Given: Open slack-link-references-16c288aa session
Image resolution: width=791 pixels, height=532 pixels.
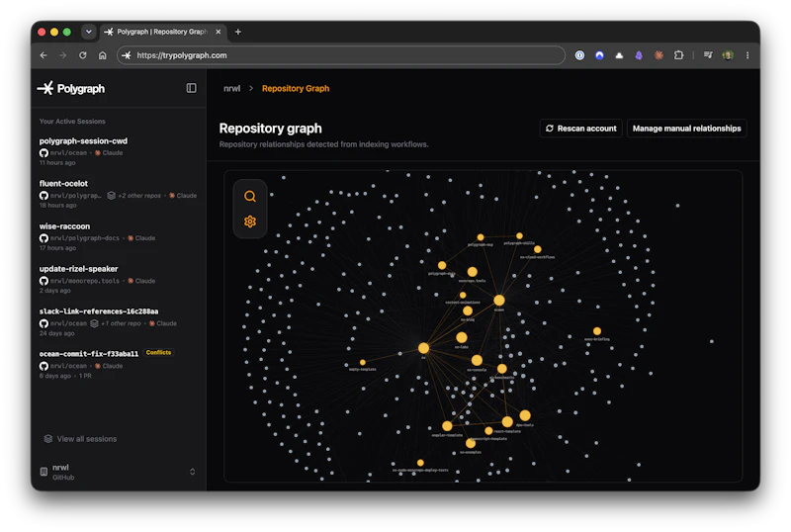Looking at the screenshot, I should tap(118, 321).
